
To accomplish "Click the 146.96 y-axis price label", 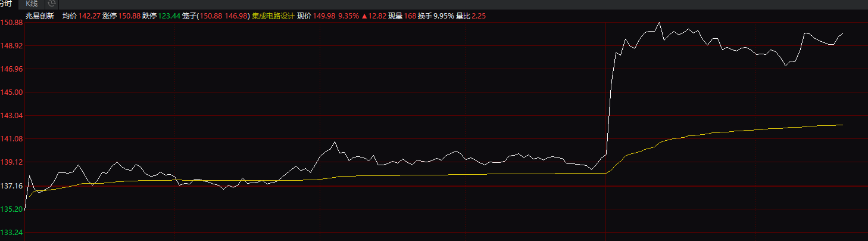I will click(12, 69).
